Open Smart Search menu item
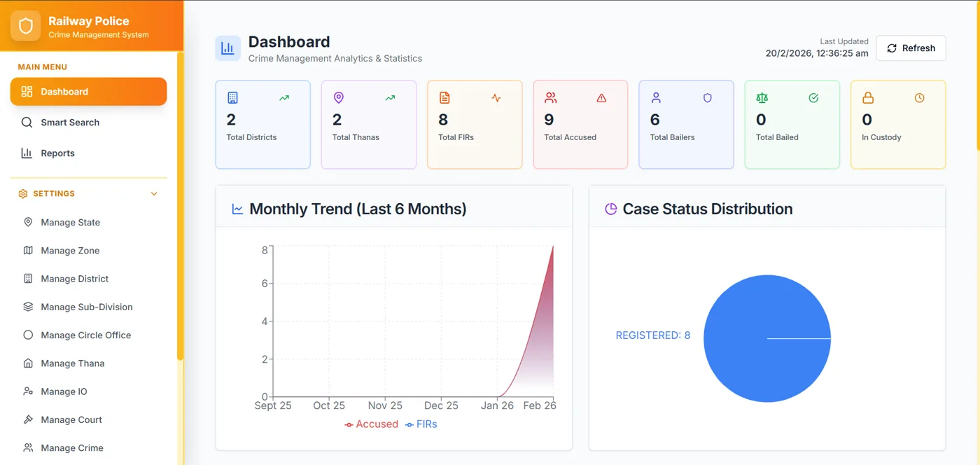980x465 pixels. 88,123
